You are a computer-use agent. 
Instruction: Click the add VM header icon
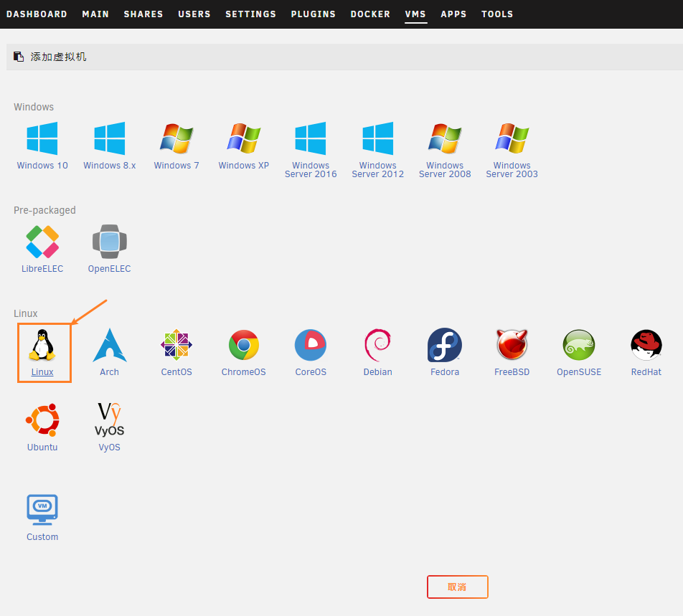(19, 57)
